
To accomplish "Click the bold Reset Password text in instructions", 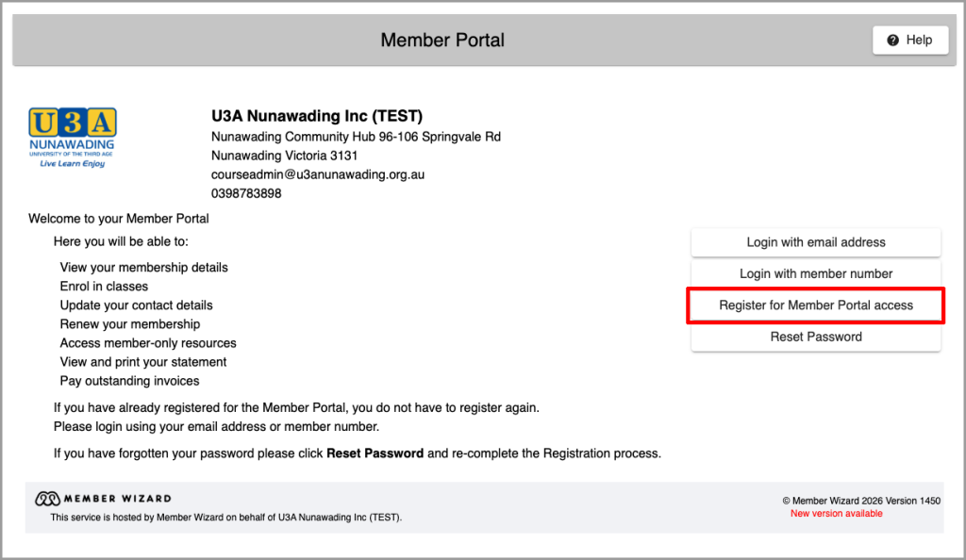I will click(x=375, y=453).
